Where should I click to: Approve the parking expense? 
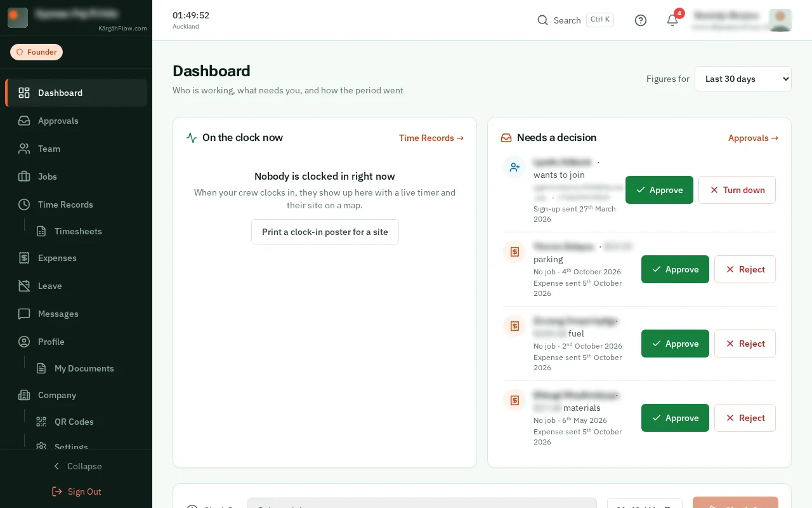[675, 269]
